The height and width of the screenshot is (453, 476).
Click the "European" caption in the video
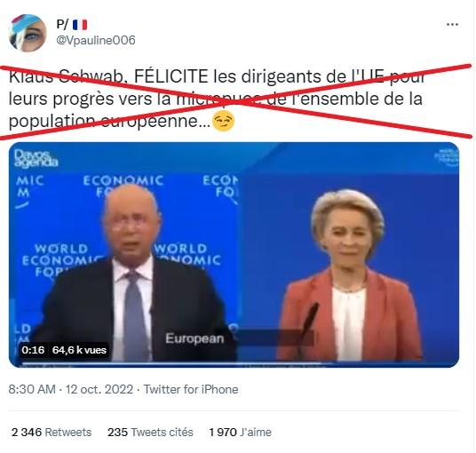tap(194, 338)
